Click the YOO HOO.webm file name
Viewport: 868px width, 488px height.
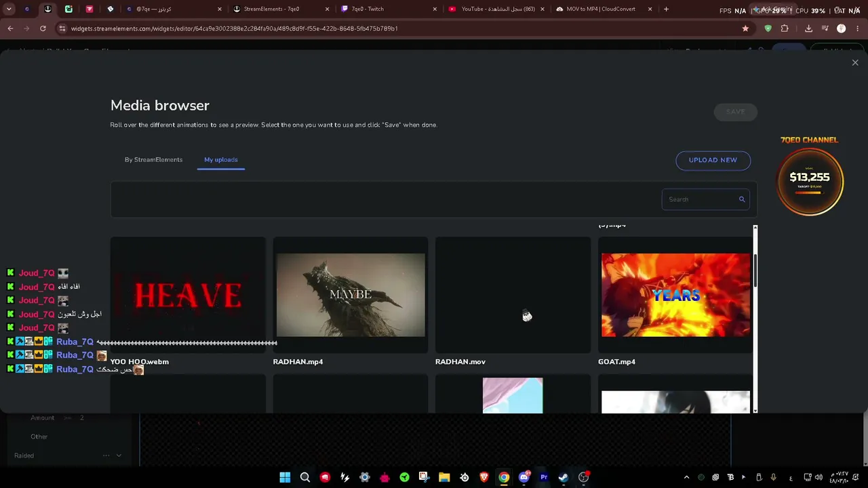pyautogui.click(x=140, y=362)
